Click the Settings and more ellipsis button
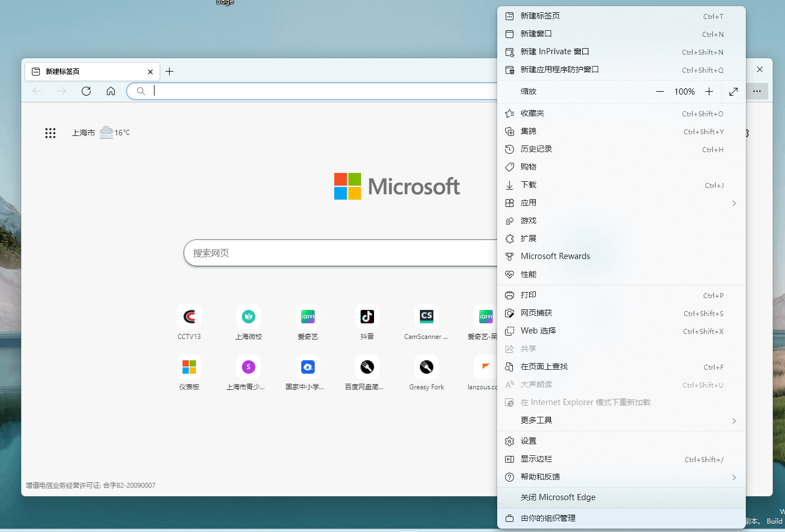Viewport: 785px width, 532px height. (757, 91)
